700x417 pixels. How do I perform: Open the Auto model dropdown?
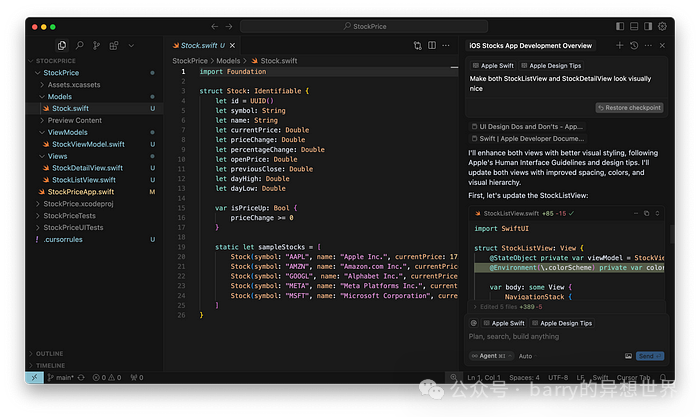click(x=527, y=356)
